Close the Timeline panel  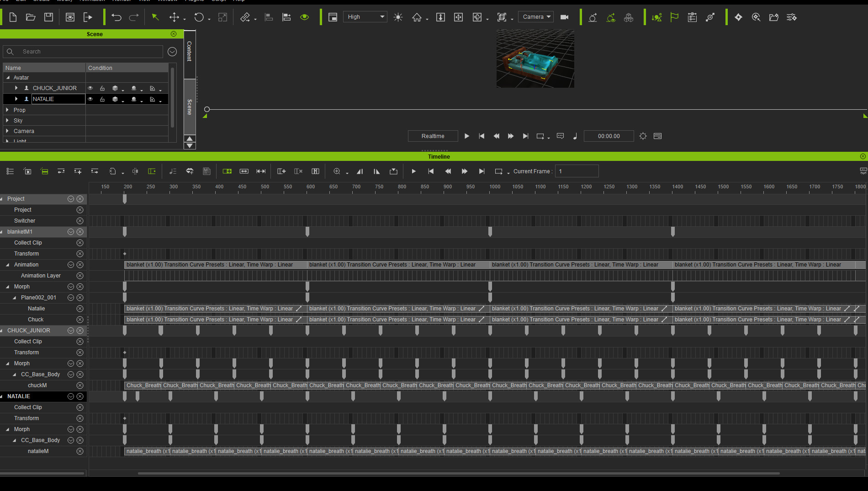(x=863, y=156)
